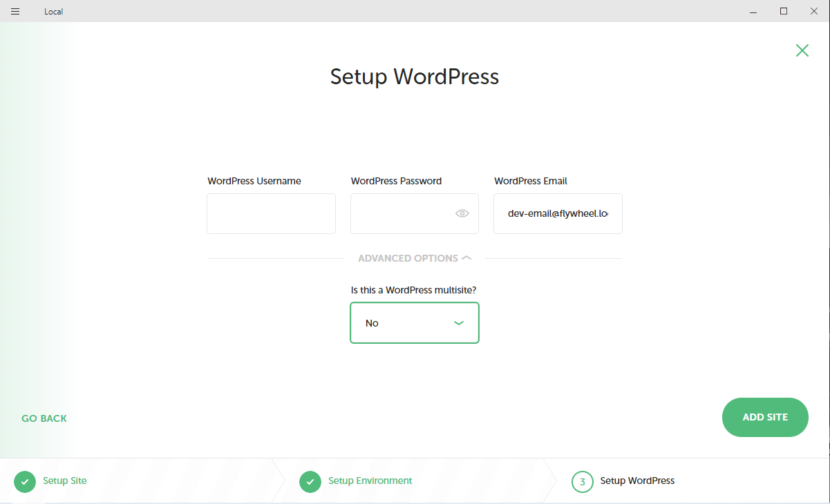Go to the Setup Site step label
The width and height of the screenshot is (830, 504).
[65, 481]
